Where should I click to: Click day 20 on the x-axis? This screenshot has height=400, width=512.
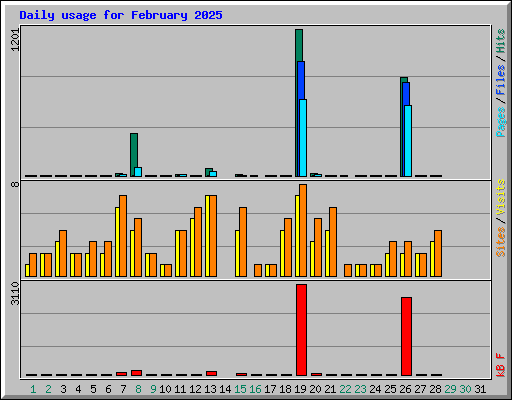(x=315, y=389)
